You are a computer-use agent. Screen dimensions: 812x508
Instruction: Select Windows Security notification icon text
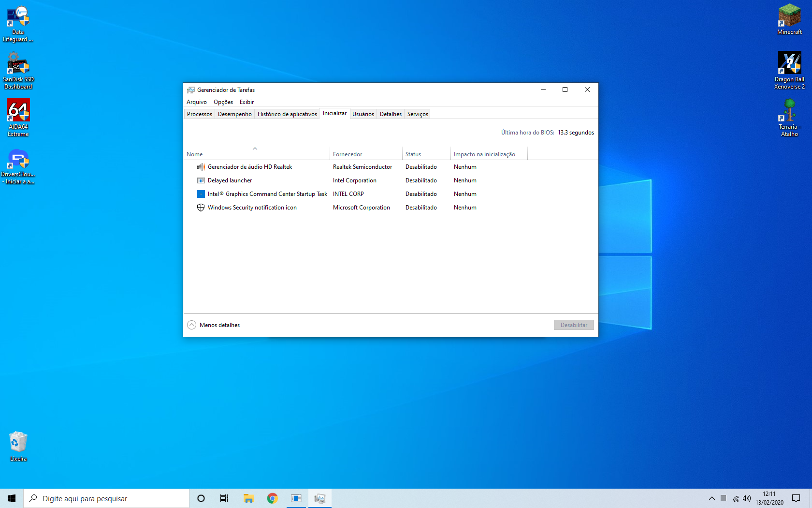pyautogui.click(x=252, y=208)
